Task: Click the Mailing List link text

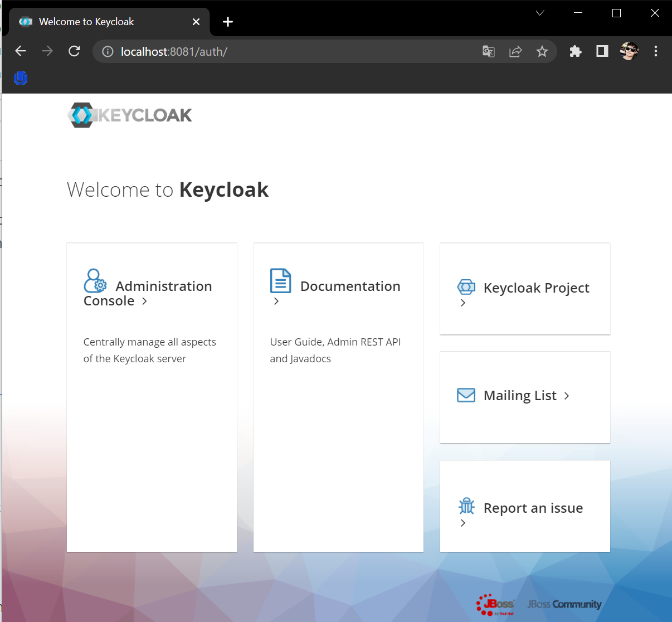Action: click(519, 395)
